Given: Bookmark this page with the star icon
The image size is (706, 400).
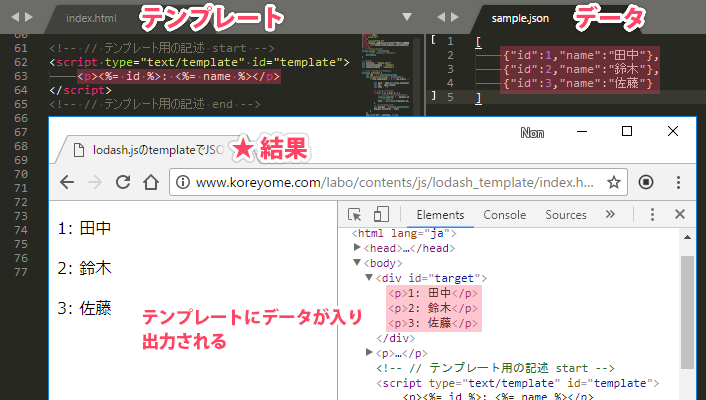Looking at the screenshot, I should (x=614, y=182).
